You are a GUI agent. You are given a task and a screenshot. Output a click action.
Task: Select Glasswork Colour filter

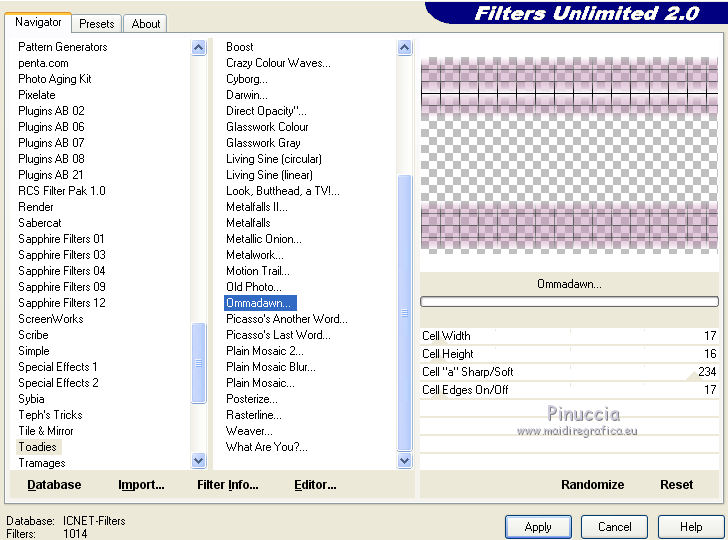(x=267, y=127)
